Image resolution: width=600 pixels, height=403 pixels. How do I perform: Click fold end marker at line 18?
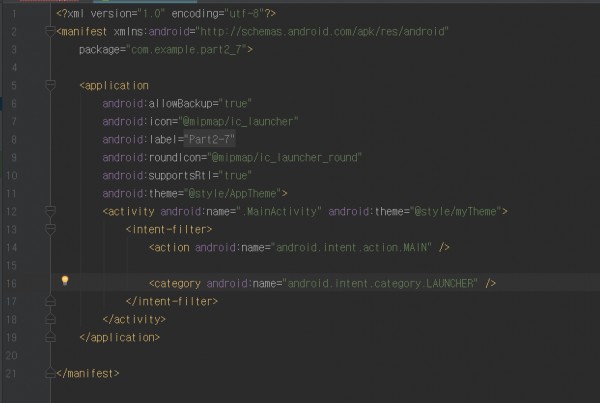50,319
